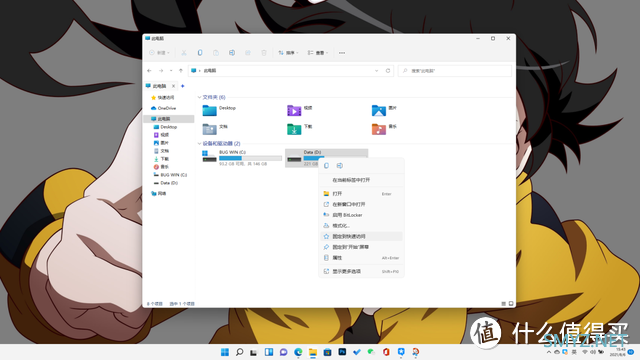The image size is (640, 360).
Task: Select the BUG WIN (C:) drive
Action: [242, 158]
